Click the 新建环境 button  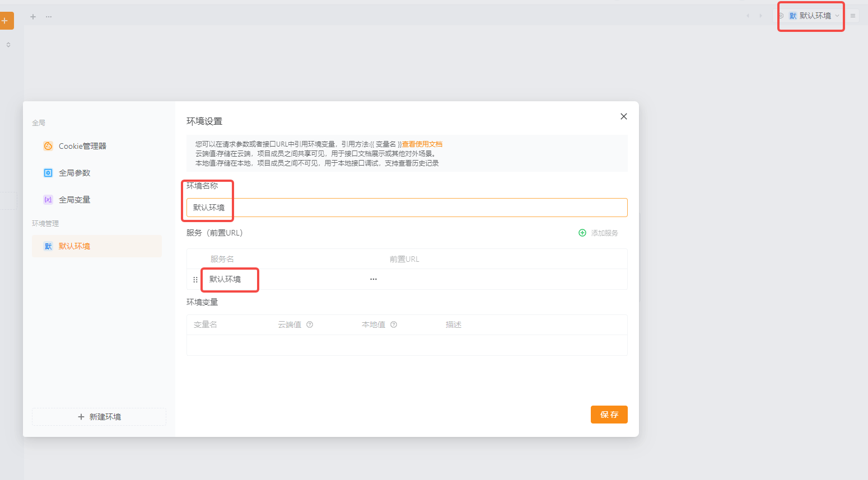[99, 417]
